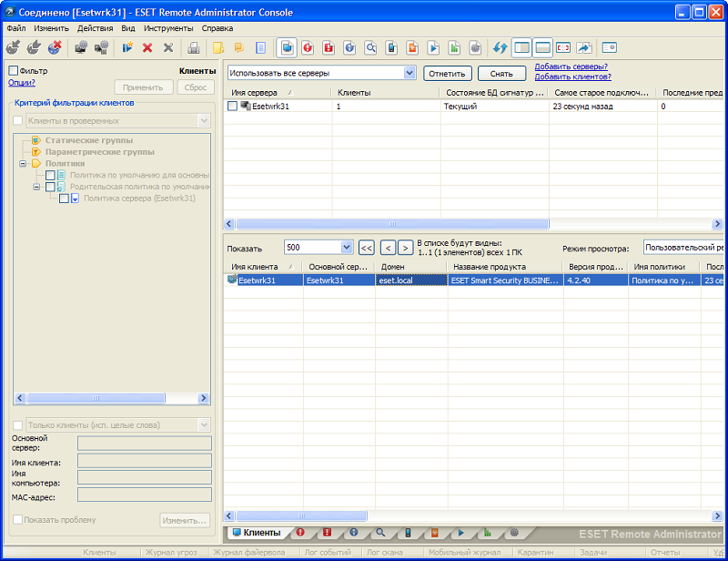Screen dimensions: 728x561
Task: Toggle the server pane layout icon
Action: pyautogui.click(x=542, y=47)
